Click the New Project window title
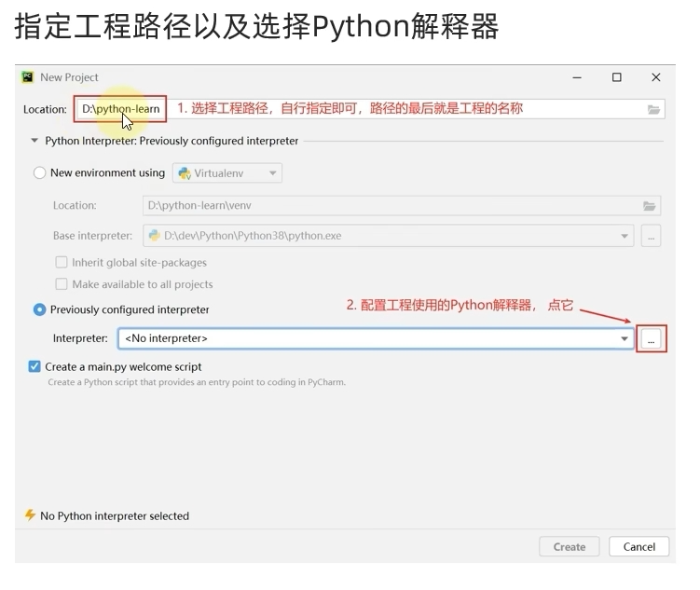This screenshot has width=700, height=590. 69,77
